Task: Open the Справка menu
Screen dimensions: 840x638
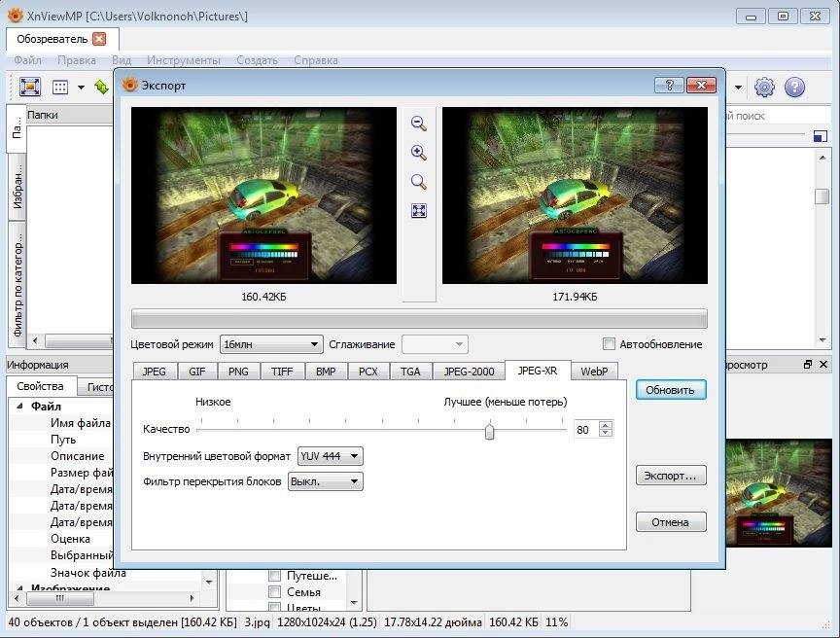Action: [x=316, y=60]
